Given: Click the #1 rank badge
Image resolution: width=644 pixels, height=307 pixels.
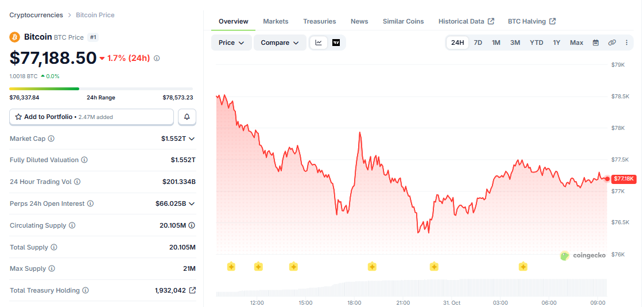Looking at the screenshot, I should coord(93,37).
